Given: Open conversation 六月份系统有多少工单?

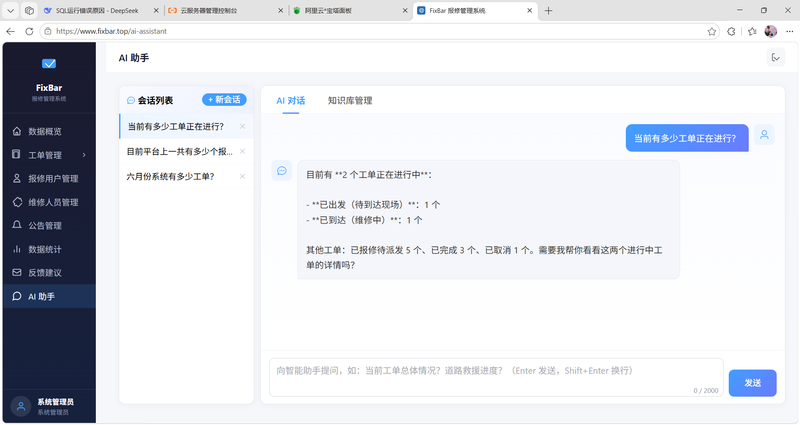Looking at the screenshot, I should pos(170,177).
